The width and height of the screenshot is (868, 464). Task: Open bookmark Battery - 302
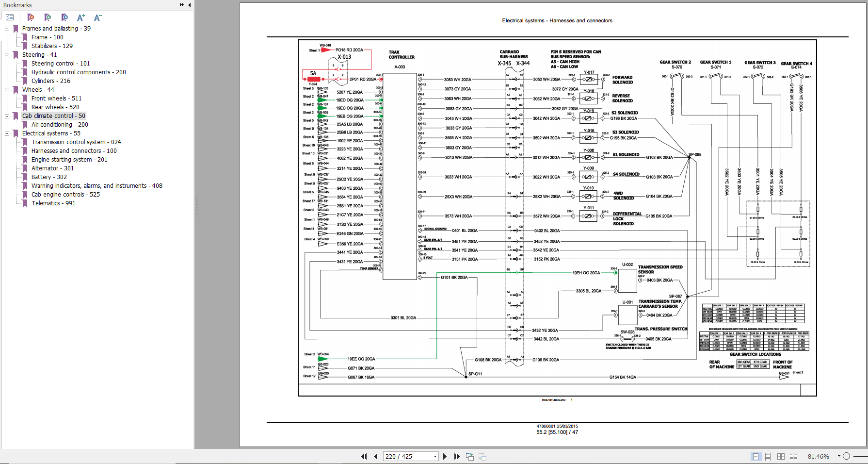point(49,177)
